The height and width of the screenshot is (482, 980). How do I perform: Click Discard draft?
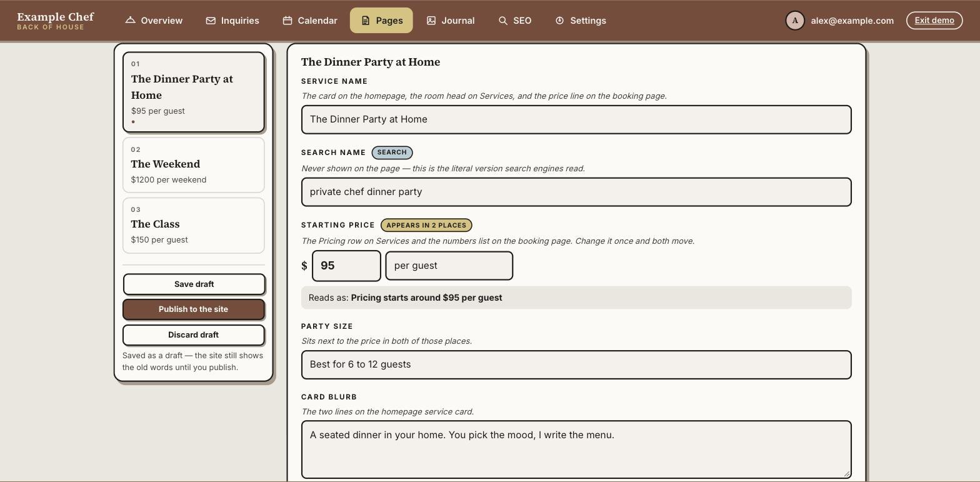click(x=194, y=335)
